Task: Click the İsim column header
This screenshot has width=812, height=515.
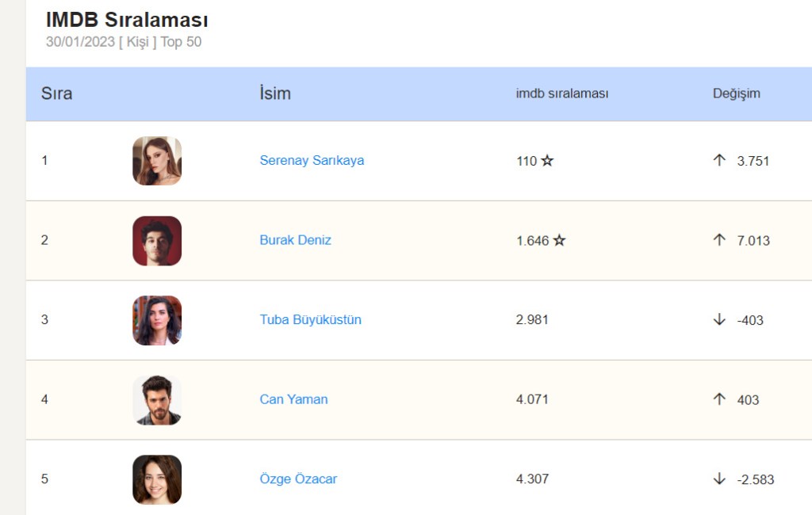Action: [275, 93]
